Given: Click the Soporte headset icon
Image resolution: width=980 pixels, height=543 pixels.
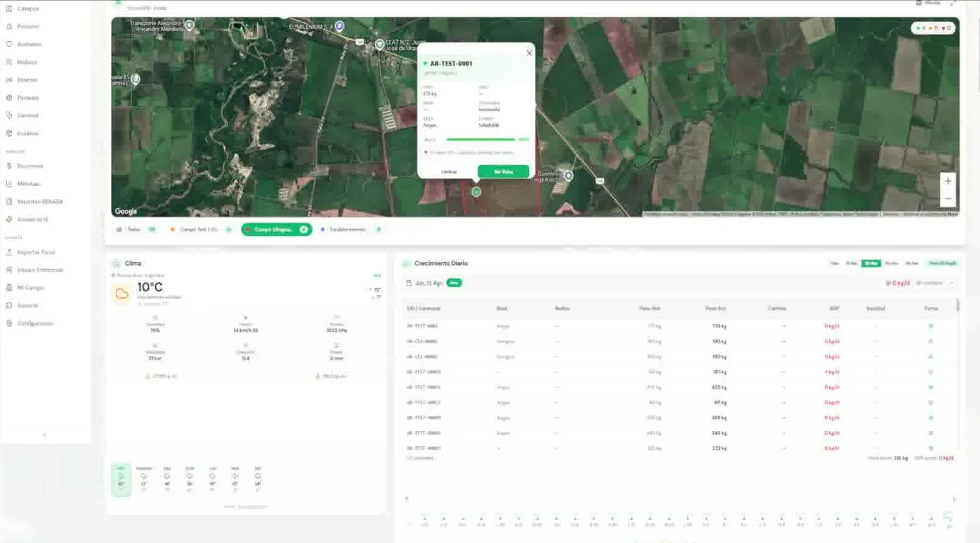Looking at the screenshot, I should point(9,305).
